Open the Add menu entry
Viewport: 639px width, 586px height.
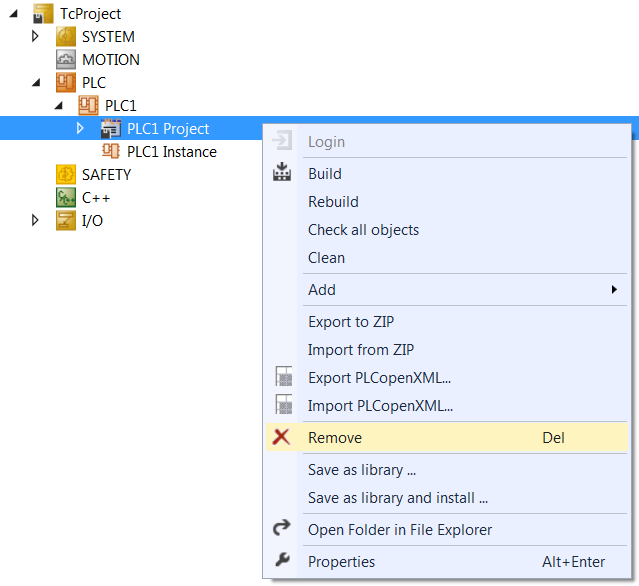tap(447, 290)
